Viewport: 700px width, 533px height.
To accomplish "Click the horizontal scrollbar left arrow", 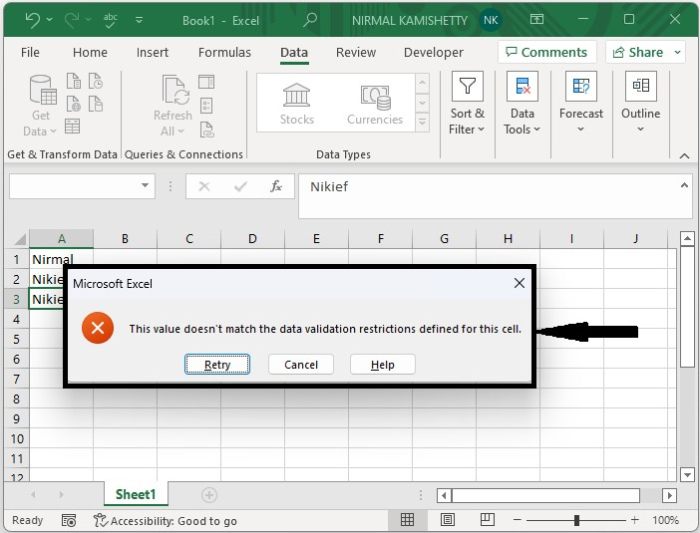I will [x=444, y=495].
